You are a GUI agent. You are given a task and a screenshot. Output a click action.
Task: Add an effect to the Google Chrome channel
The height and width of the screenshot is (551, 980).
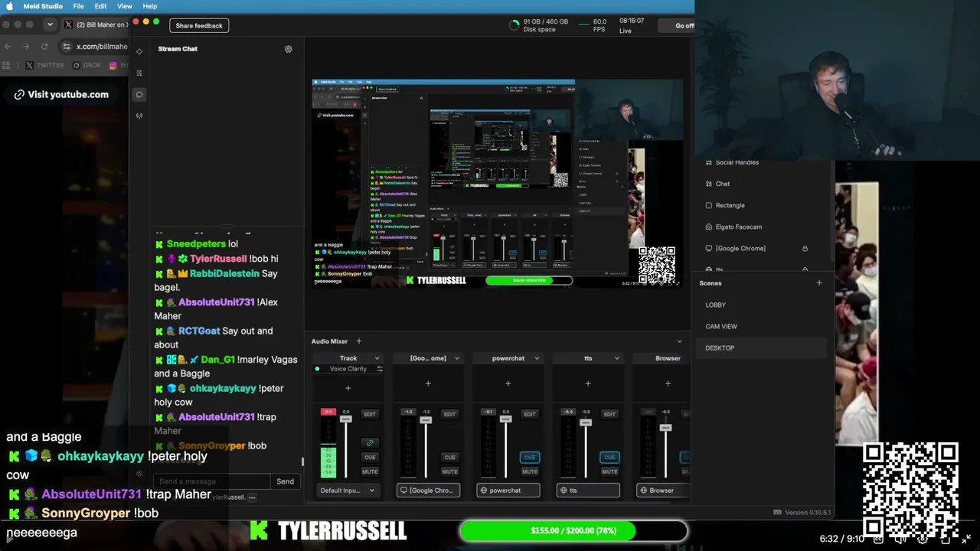point(428,383)
